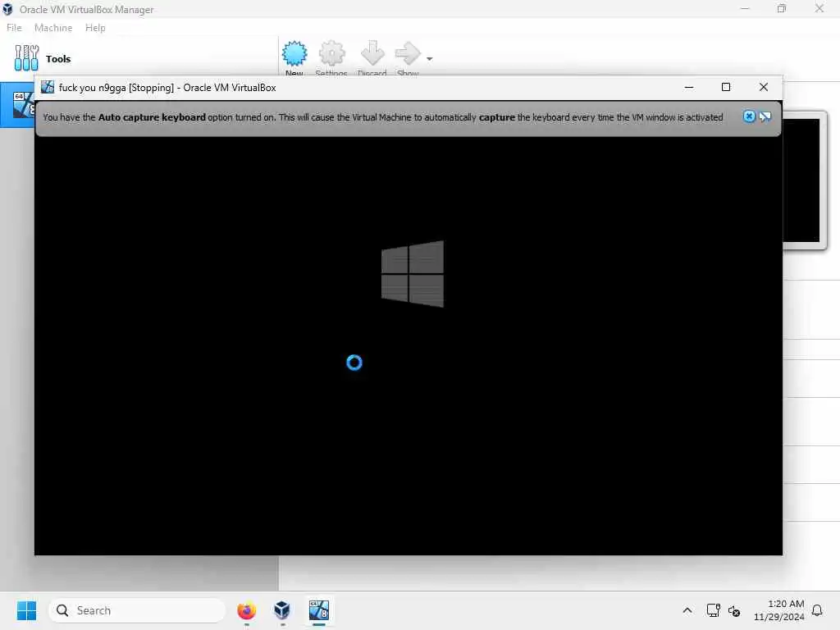Open the File menu in VirtualBox Manager

[x=14, y=28]
